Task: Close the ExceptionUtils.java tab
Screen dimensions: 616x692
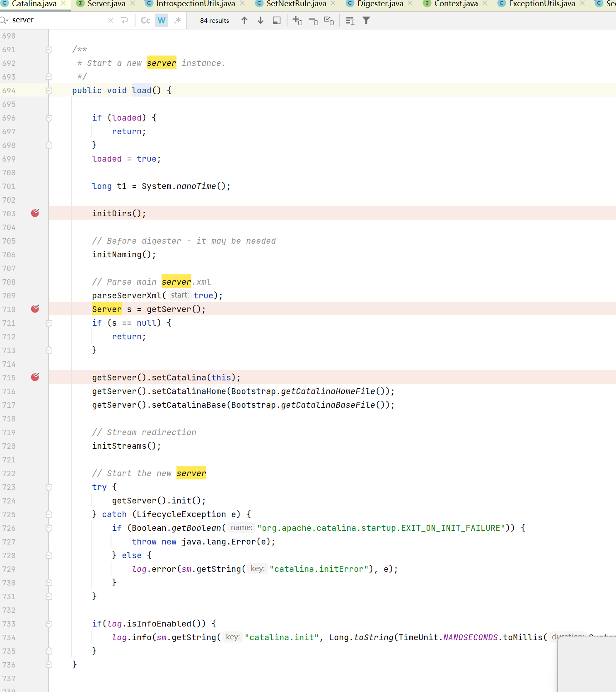Action: [x=582, y=3]
